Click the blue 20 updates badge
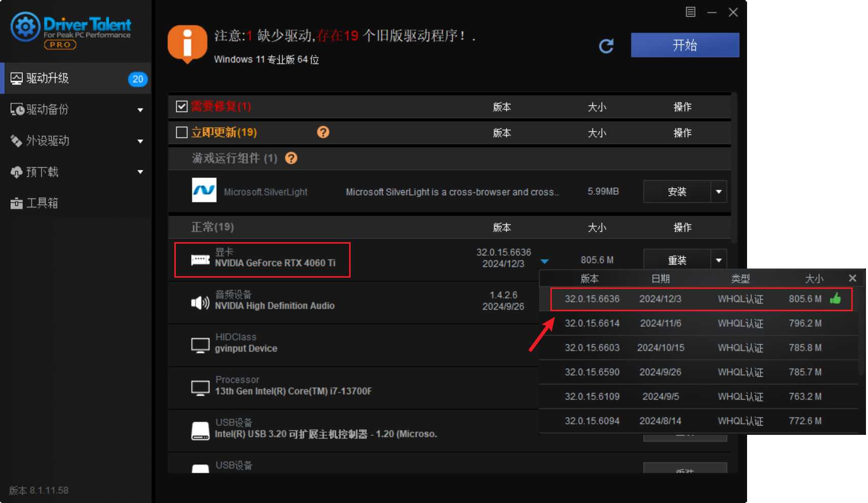Screen dimensions: 868x503 (x=138, y=79)
